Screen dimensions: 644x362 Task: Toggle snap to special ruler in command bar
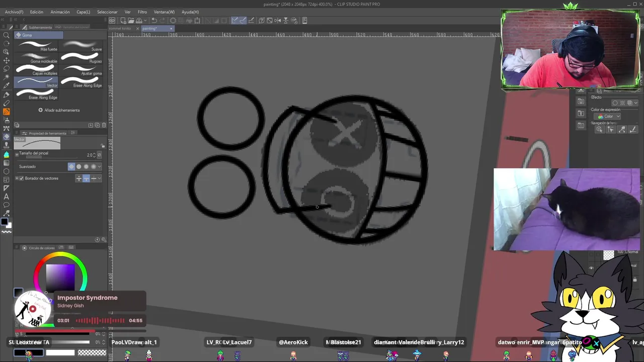(243, 21)
